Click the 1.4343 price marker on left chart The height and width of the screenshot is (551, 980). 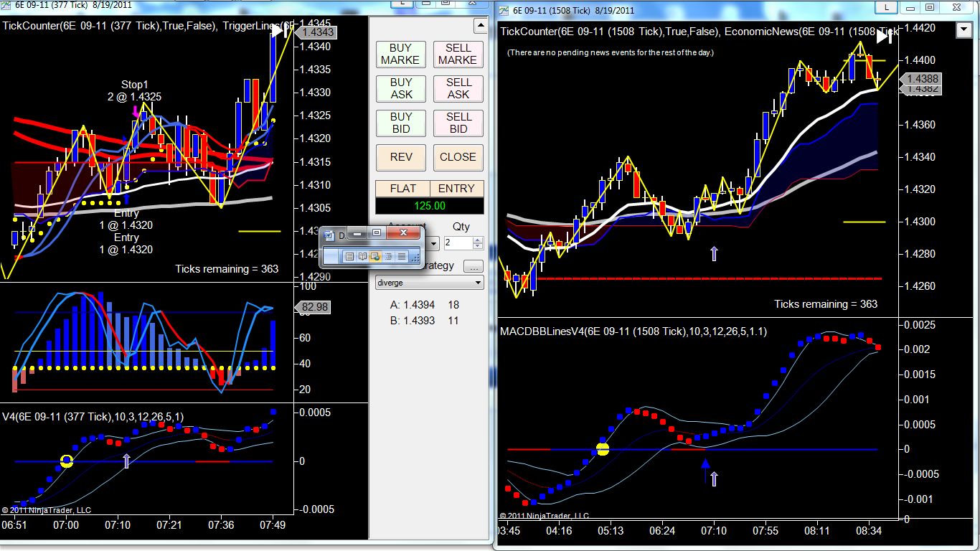317,32
